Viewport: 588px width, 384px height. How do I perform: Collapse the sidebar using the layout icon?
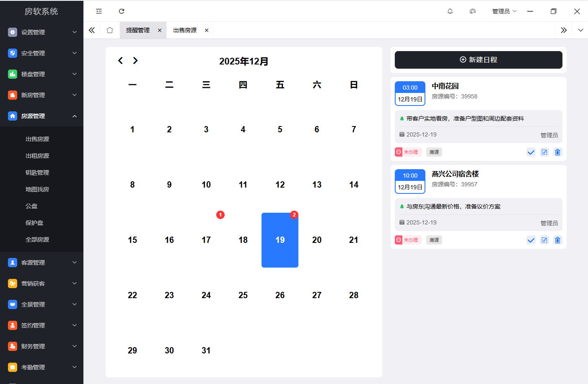(98, 11)
